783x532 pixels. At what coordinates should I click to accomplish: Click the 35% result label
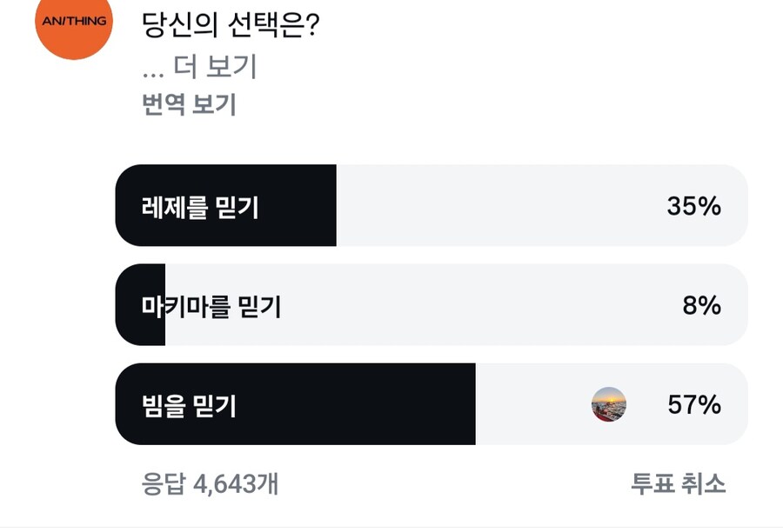[693, 207]
